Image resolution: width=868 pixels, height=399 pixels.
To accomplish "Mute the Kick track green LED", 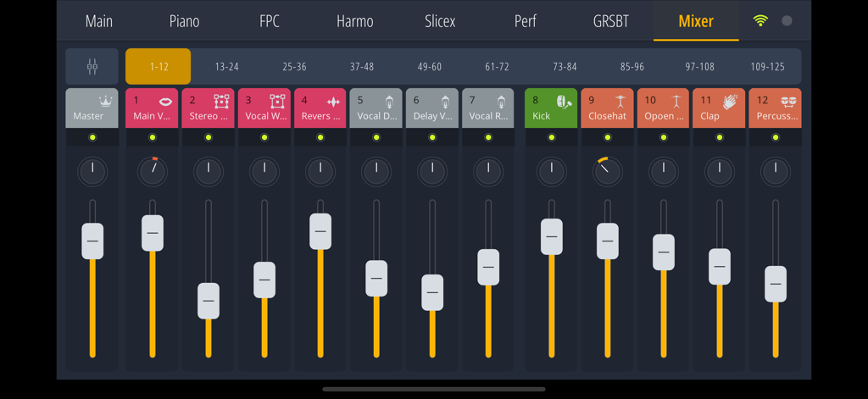I will (551, 137).
